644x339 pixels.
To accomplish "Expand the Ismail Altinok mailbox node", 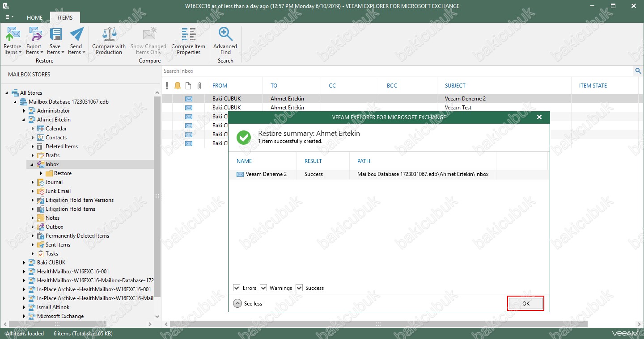I will click(24, 307).
